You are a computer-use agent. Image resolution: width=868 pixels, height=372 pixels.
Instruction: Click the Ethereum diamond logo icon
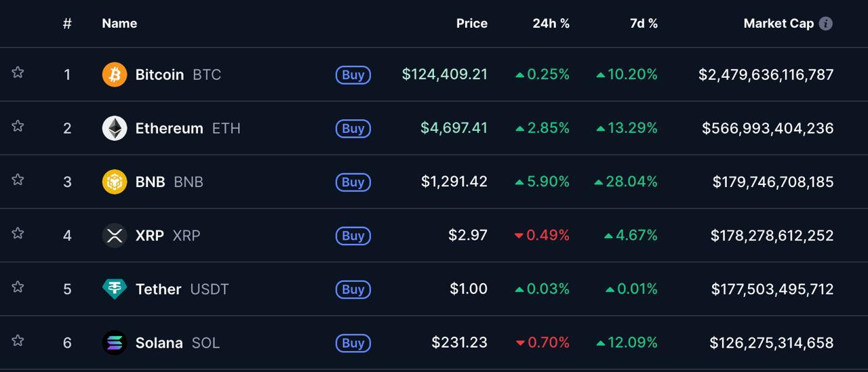point(115,128)
